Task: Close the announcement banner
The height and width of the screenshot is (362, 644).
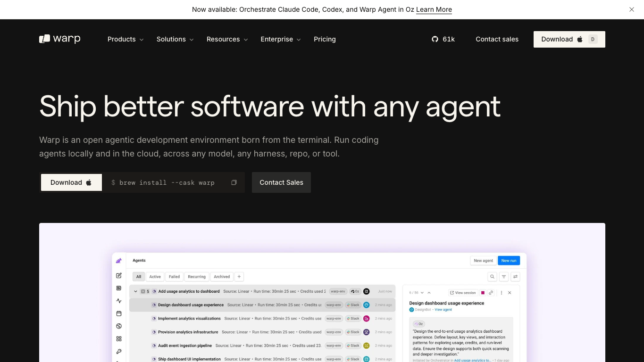Action: (632, 9)
